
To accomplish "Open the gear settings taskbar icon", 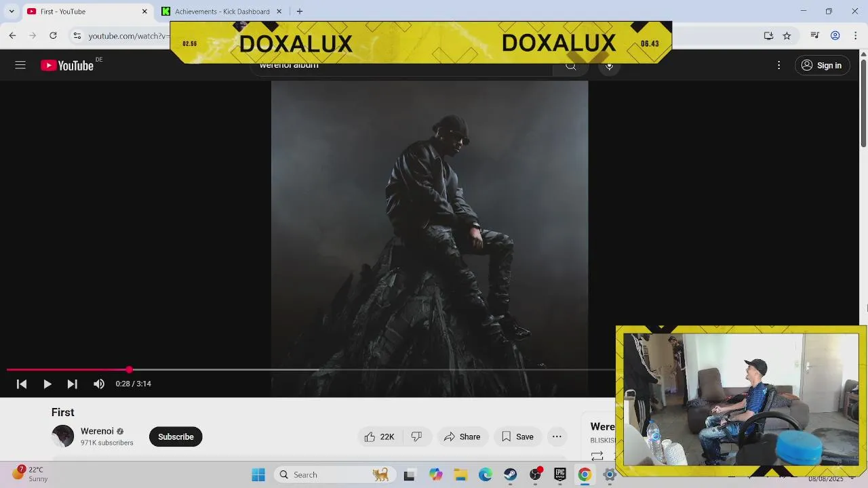I will pyautogui.click(x=609, y=475).
